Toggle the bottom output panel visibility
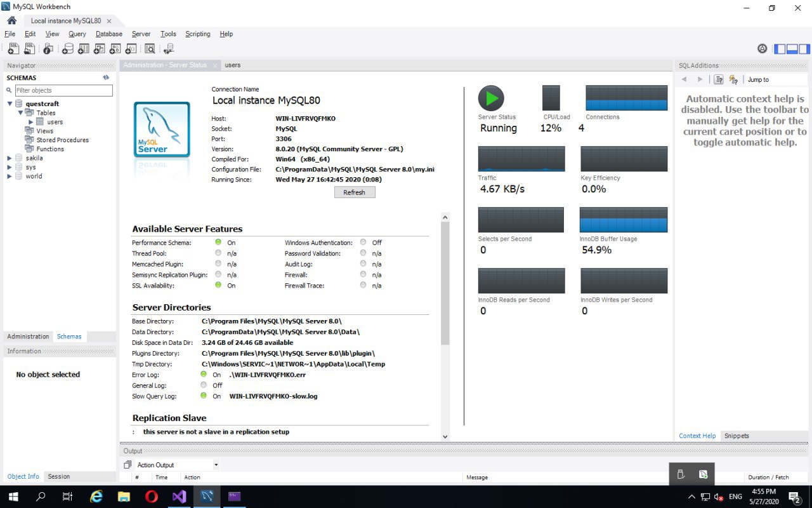 (792, 49)
